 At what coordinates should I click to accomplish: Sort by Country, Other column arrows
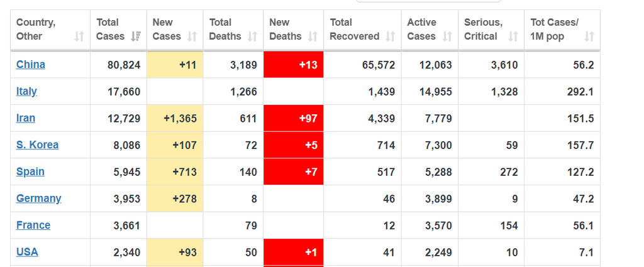[x=79, y=36]
